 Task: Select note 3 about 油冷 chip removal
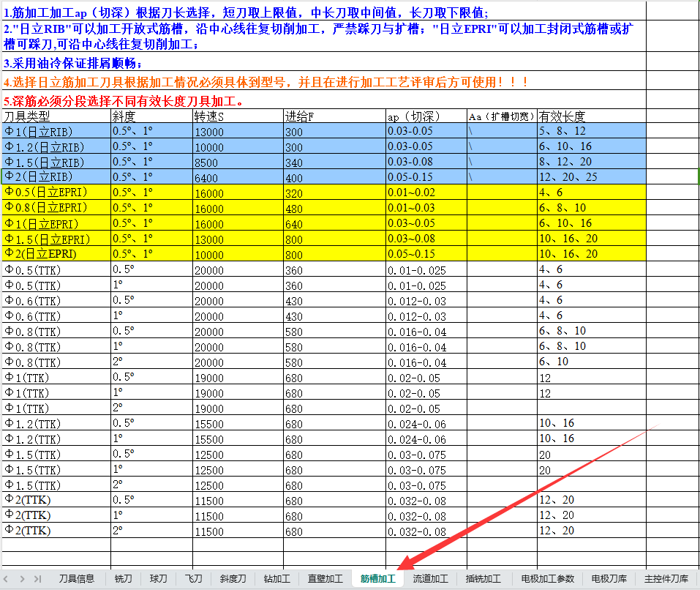324,62
